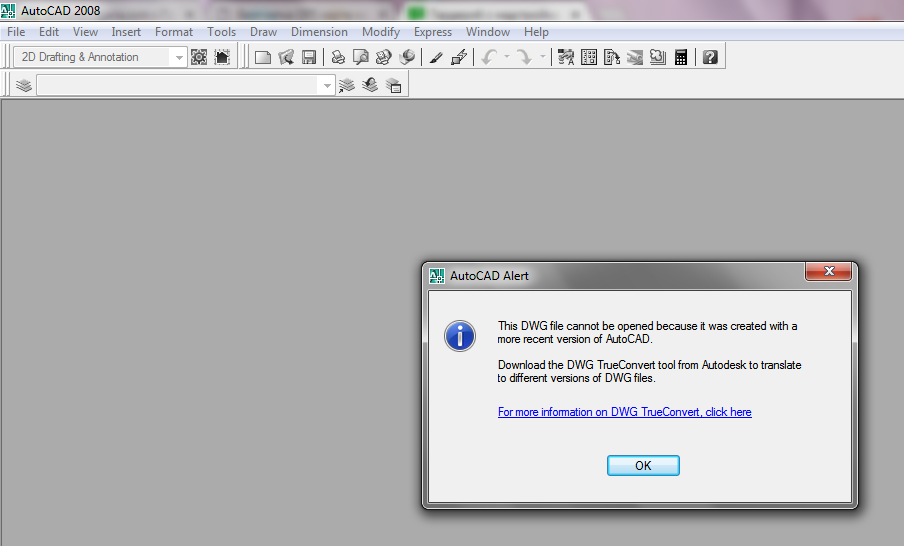The image size is (904, 546).
Task: Expand the layer control dropdown list
Action: (x=327, y=85)
